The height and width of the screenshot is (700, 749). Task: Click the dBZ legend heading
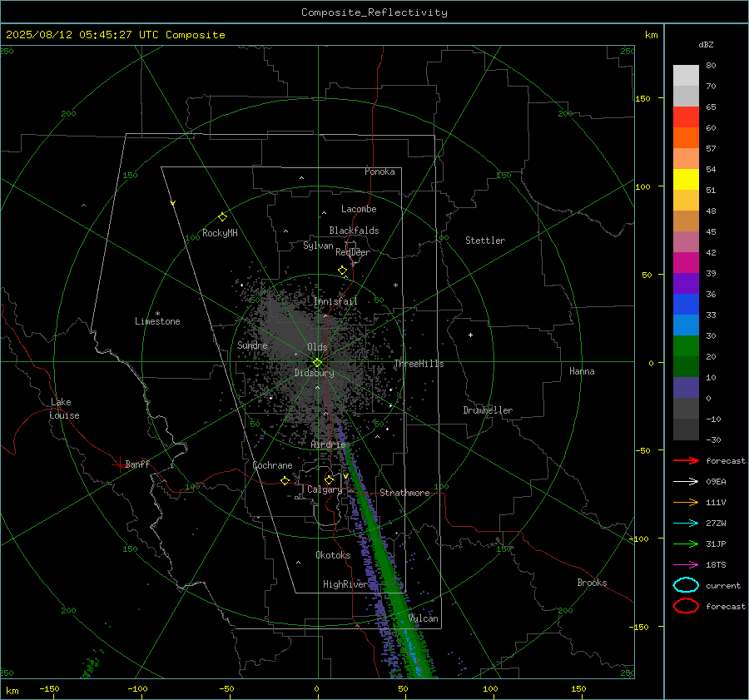coord(706,44)
